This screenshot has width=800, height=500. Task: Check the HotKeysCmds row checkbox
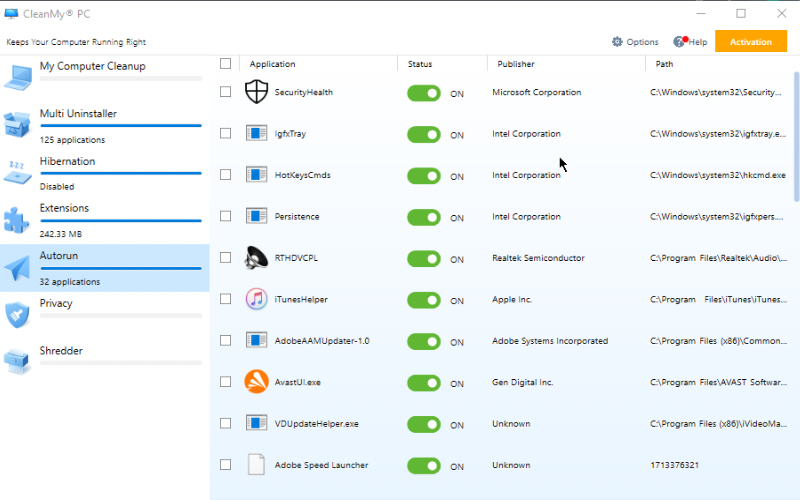coord(226,174)
